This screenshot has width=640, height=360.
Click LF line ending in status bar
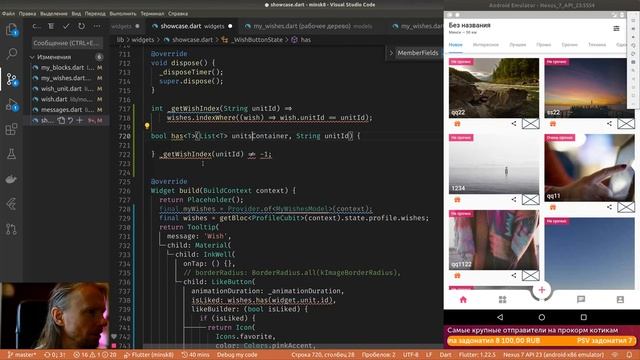429,355
